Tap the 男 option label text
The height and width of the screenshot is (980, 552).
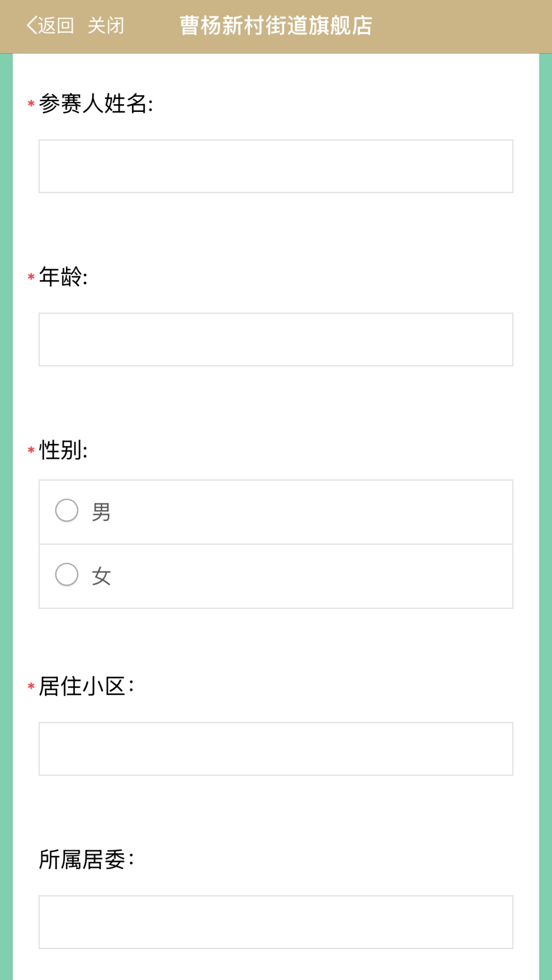101,512
